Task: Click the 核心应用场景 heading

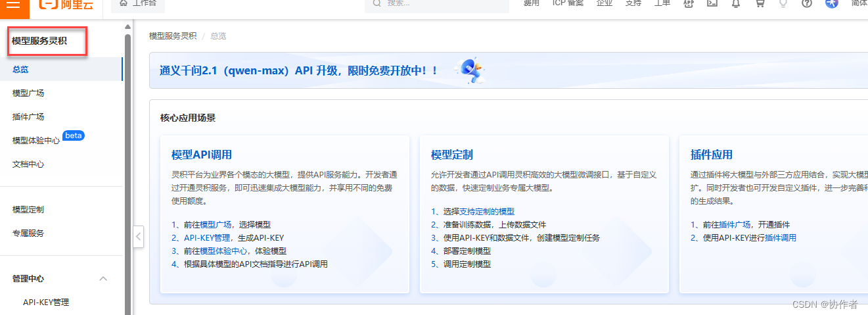Action: tap(188, 118)
